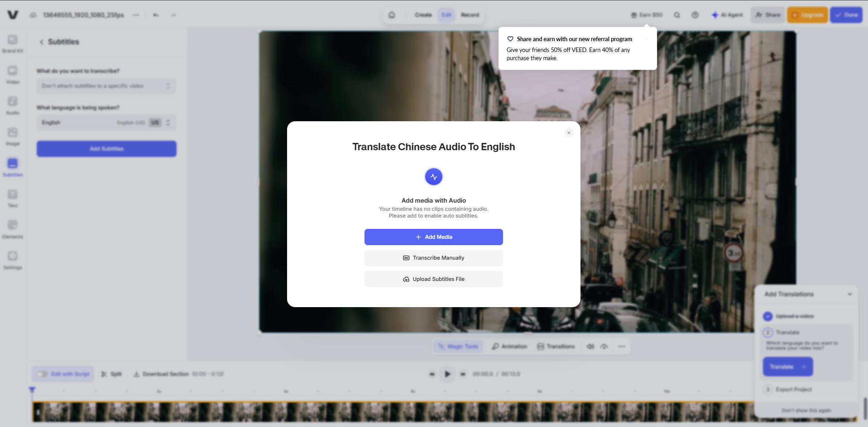Select the Audio panel in the sidebar
Viewport: 868px width, 427px height.
click(12, 105)
